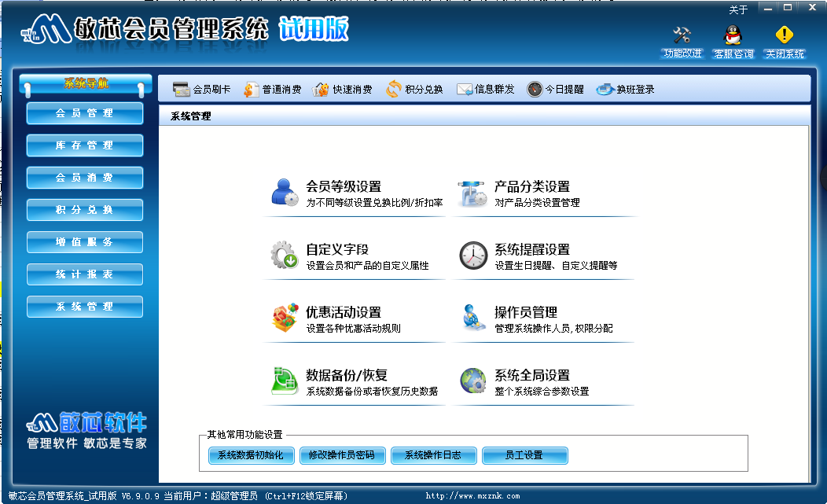Click 设置各种优惠活动规则 description text
This screenshot has width=827, height=504.
354,329
